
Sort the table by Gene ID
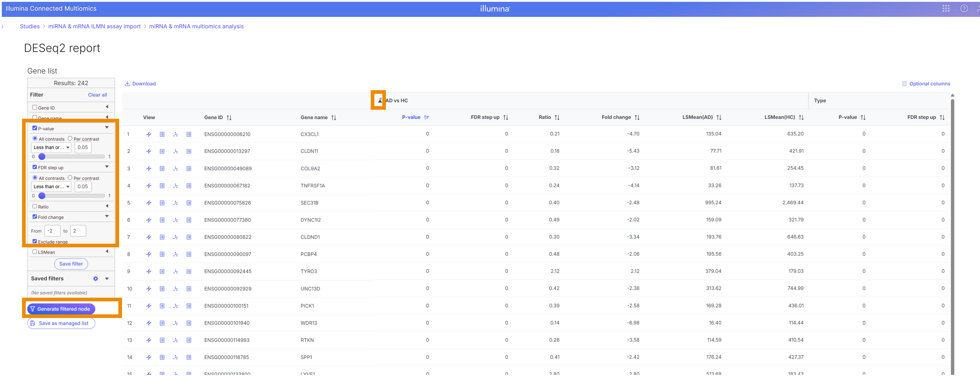229,118
